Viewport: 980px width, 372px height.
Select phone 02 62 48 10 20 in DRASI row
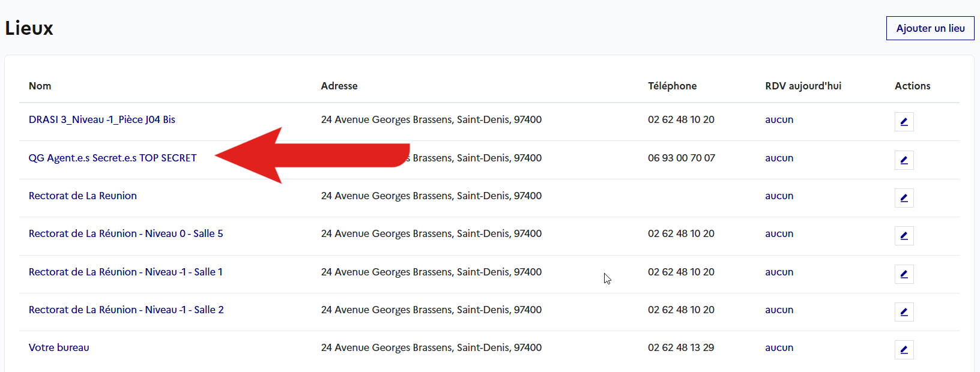681,119
